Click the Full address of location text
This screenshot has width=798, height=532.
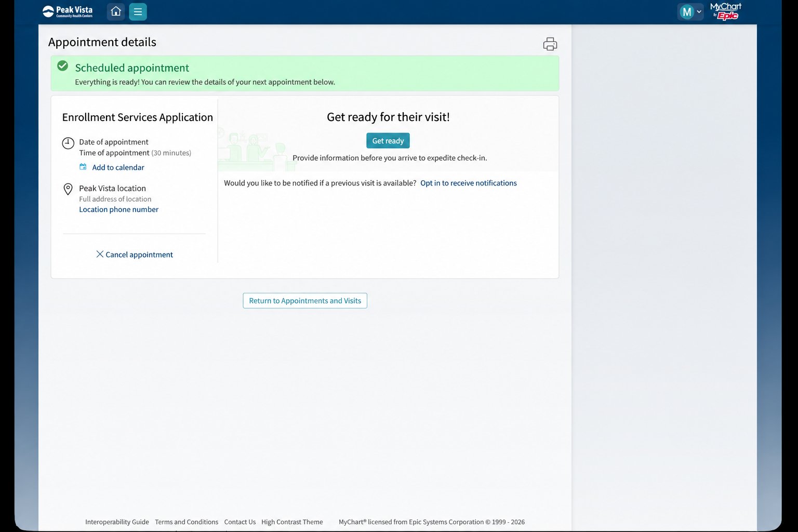pyautogui.click(x=115, y=199)
